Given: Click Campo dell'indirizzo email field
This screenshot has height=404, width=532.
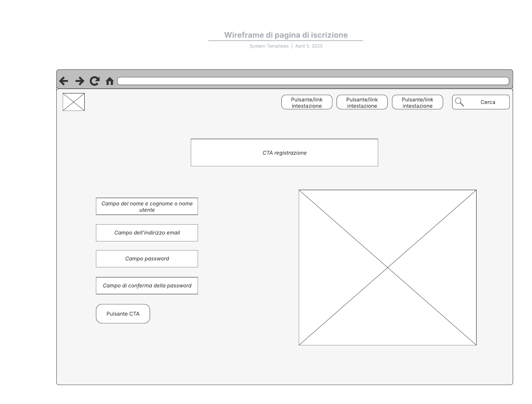Looking at the screenshot, I should pos(147,233).
